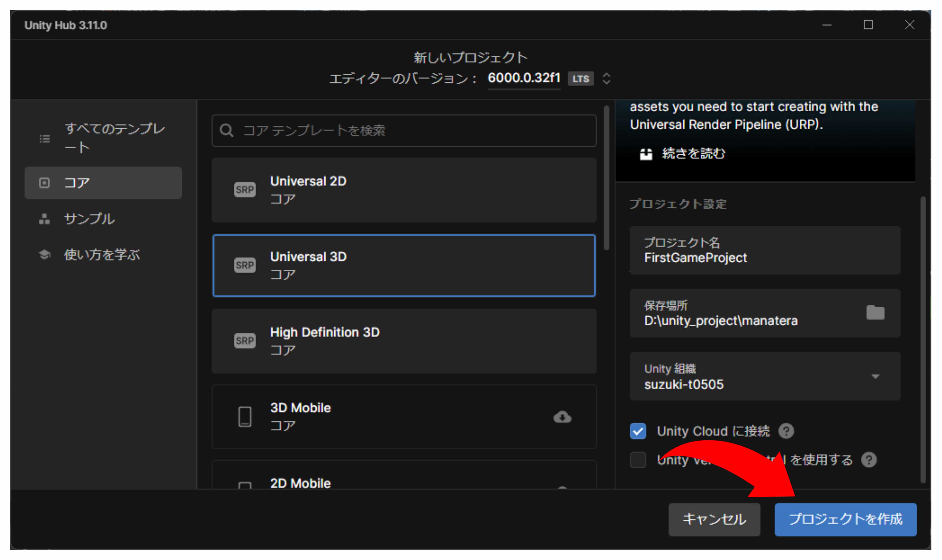This screenshot has width=942, height=560.
Task: Click help icon beside version control option
Action: tap(869, 460)
